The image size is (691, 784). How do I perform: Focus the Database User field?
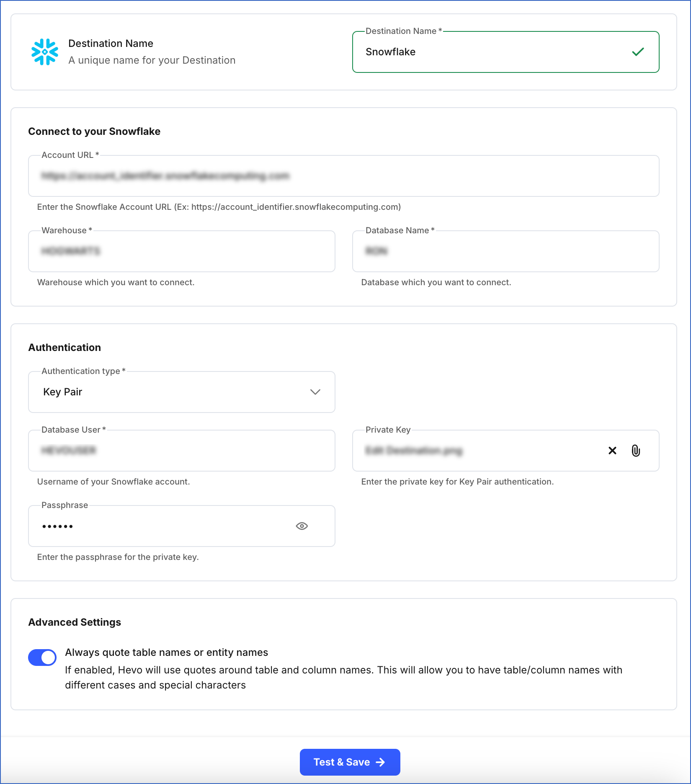click(x=181, y=451)
